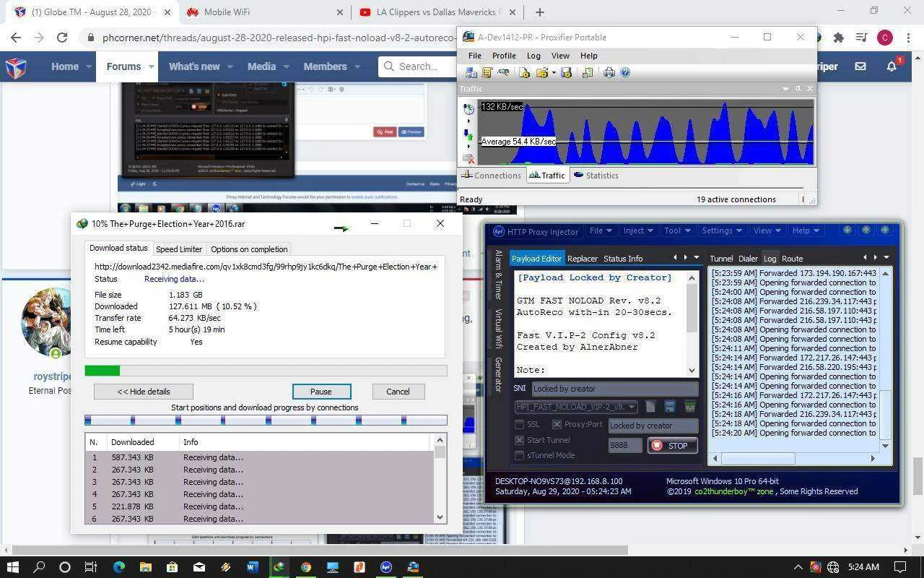Click New Profile icon in Proxifier toolbar
Viewport: 924px width, 578px height.
[524, 72]
